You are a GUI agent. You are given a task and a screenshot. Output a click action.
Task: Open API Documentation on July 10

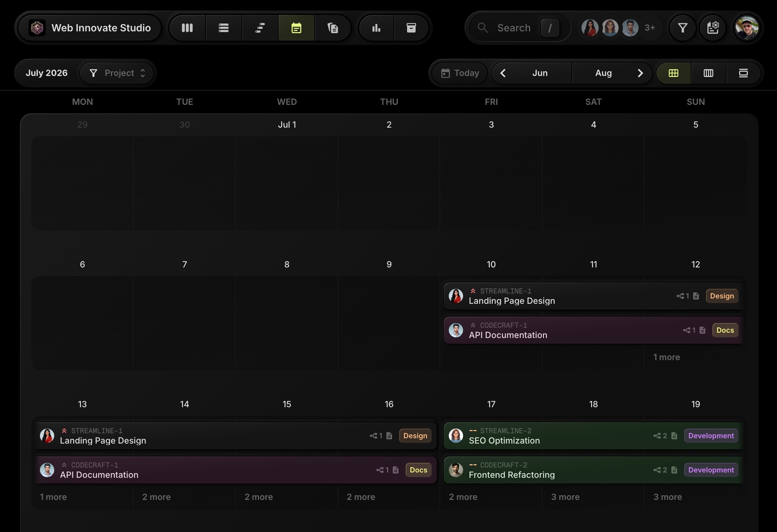tap(593, 330)
